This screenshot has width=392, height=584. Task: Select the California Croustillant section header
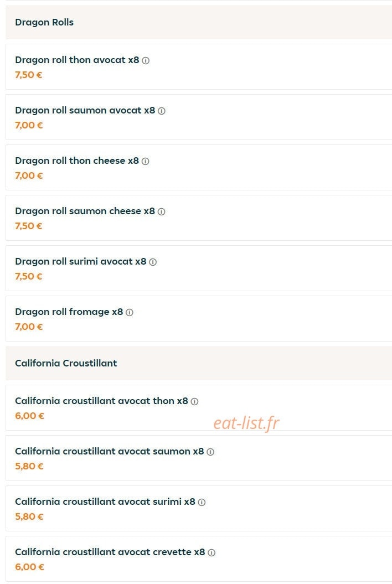pyautogui.click(x=199, y=363)
